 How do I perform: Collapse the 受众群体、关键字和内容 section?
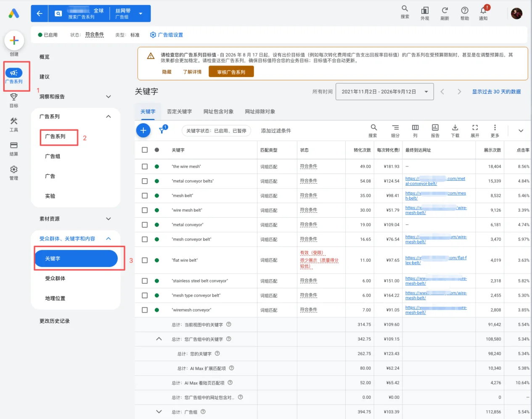pyautogui.click(x=109, y=239)
